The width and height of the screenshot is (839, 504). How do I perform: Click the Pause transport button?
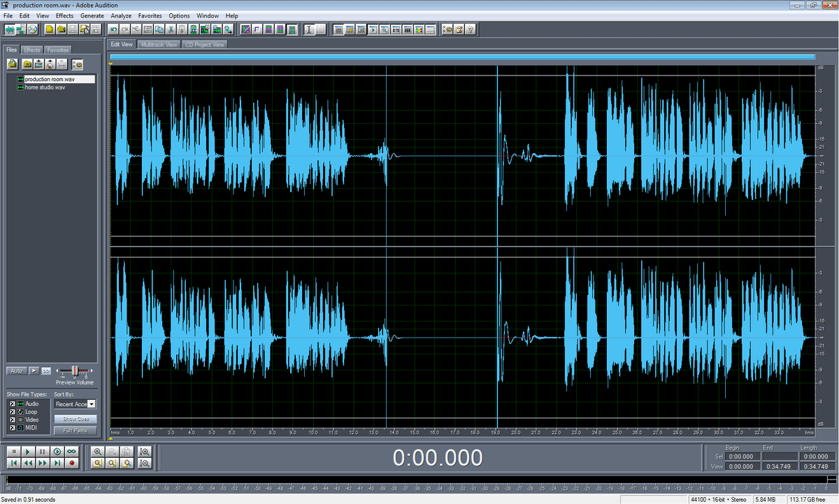(x=43, y=451)
